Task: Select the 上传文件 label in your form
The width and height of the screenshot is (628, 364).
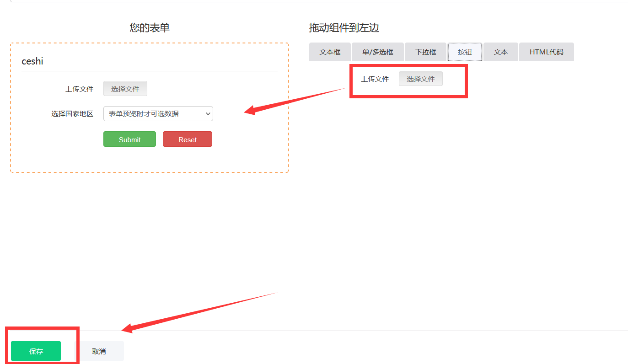Action: tap(80, 89)
